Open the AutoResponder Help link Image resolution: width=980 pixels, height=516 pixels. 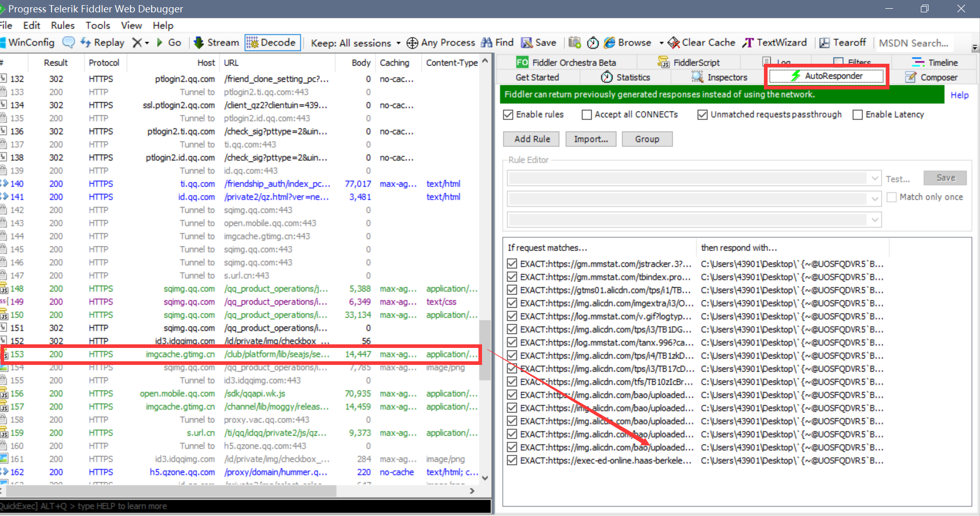coord(959,95)
